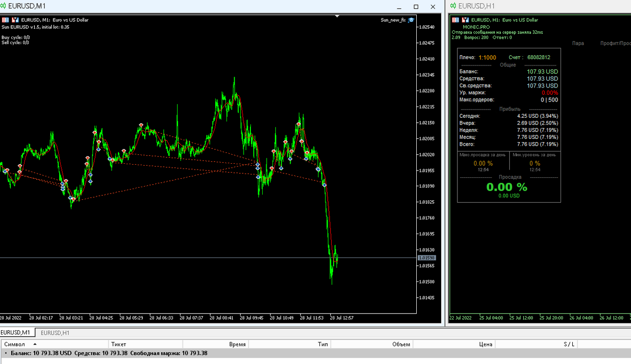Sort trades by the Цена column
The image size is (631, 364).
point(454,344)
